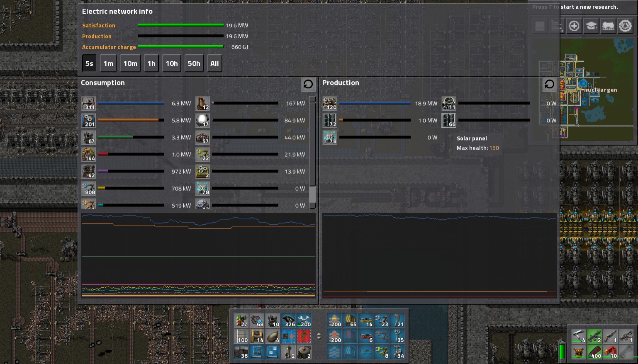638x364 pixels.
Task: Click the green inserter icon with count 22
Action: pyautogui.click(x=202, y=154)
